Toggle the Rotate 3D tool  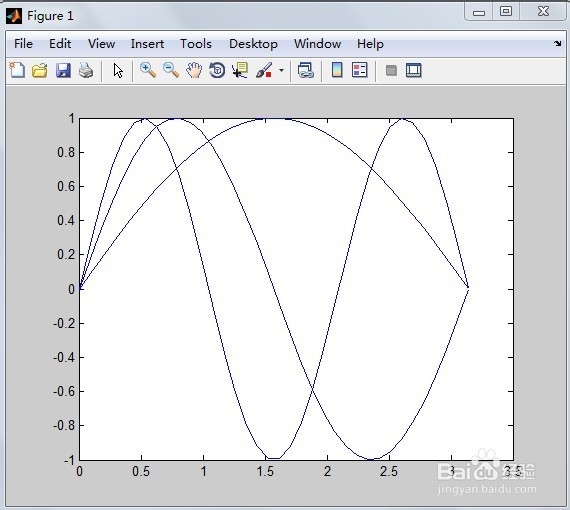(x=217, y=70)
